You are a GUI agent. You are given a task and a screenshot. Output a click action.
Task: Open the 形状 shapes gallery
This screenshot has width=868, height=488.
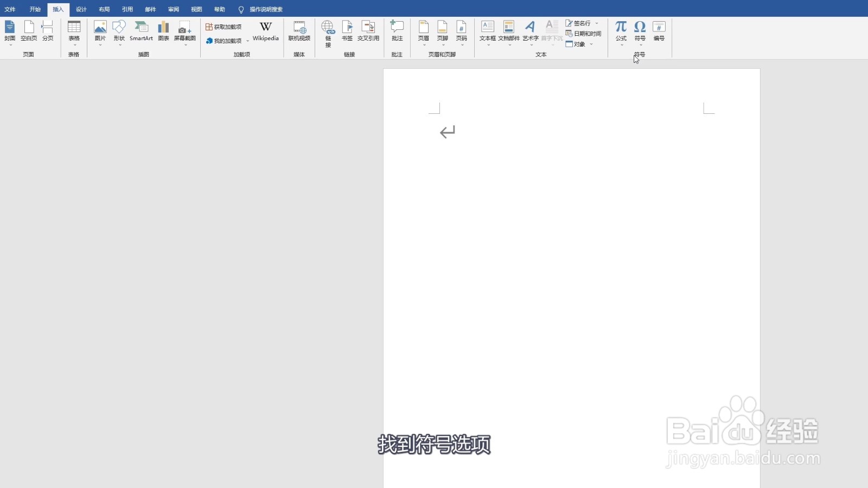point(119,33)
